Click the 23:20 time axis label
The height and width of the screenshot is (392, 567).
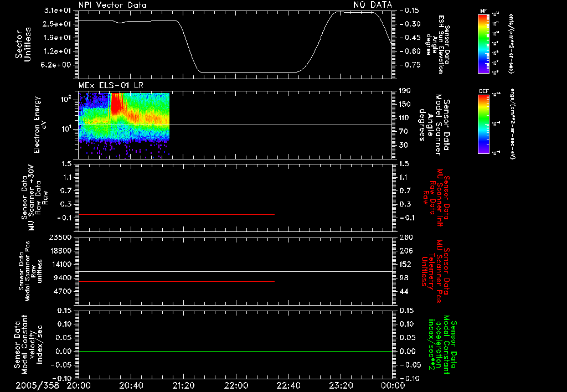(341, 385)
